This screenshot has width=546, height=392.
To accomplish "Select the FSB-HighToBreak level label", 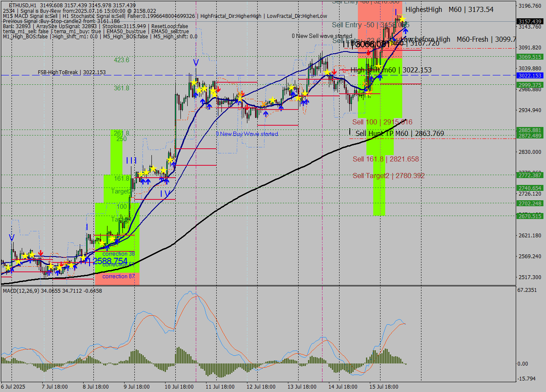I will [x=72, y=72].
